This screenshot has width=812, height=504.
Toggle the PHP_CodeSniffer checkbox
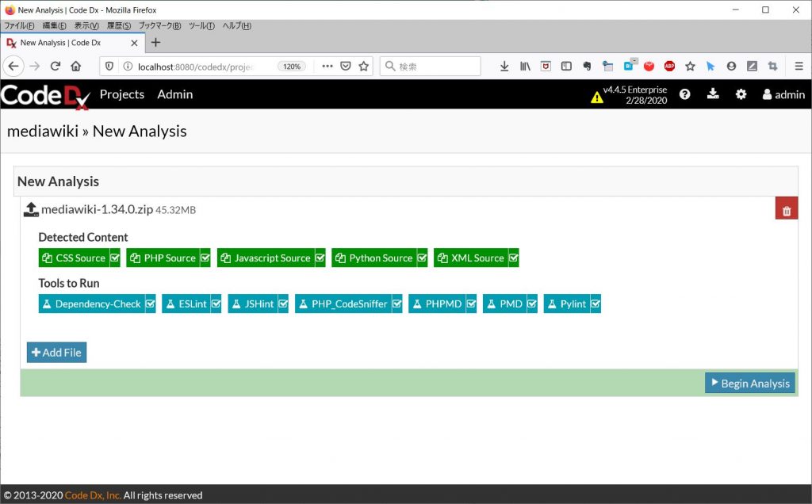tap(396, 304)
